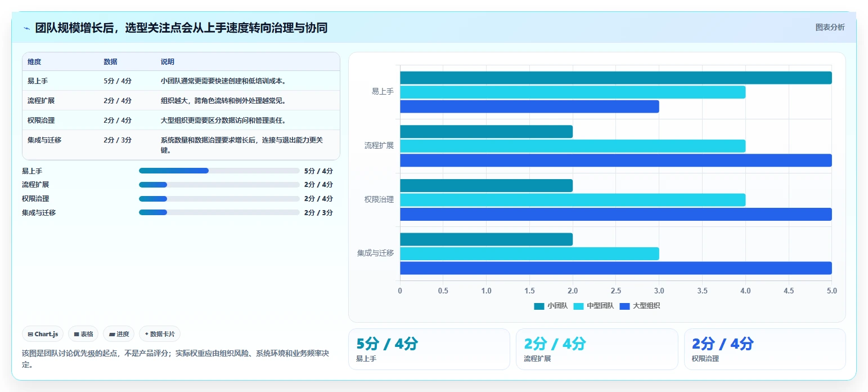Click the 小团队 bar in the 易上手 group
The image size is (868, 392).
tap(616, 78)
